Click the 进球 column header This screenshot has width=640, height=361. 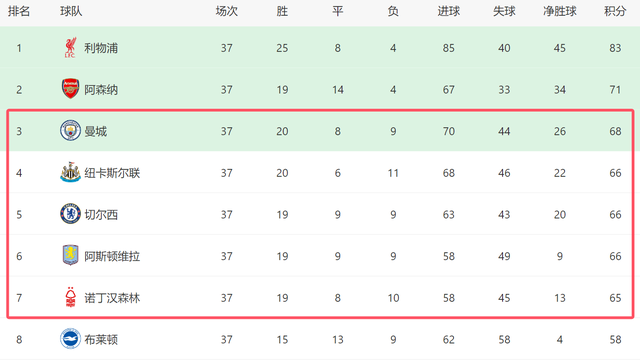tap(449, 11)
